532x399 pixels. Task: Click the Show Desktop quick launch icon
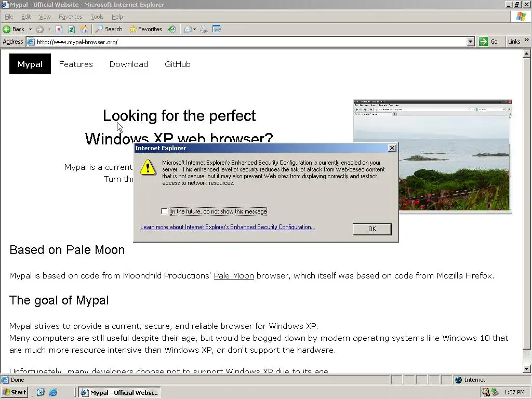41,392
